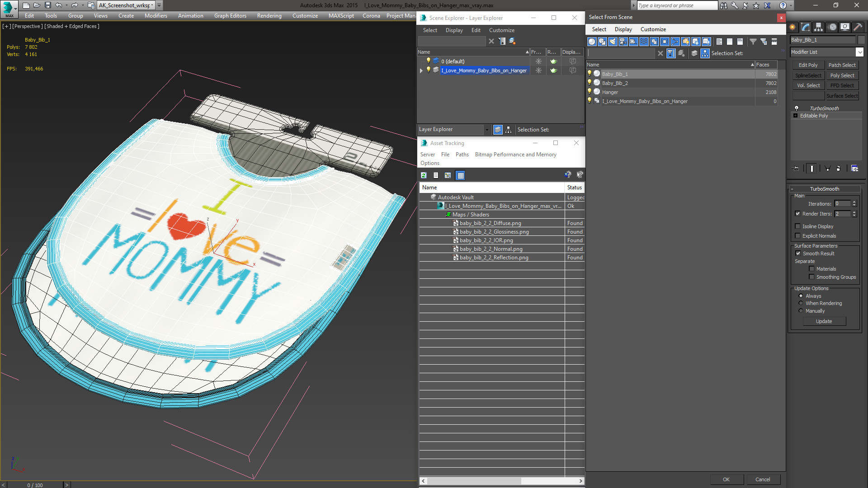This screenshot has width=868, height=488.
Task: Expand the Editable Poly stack entry
Action: [796, 116]
